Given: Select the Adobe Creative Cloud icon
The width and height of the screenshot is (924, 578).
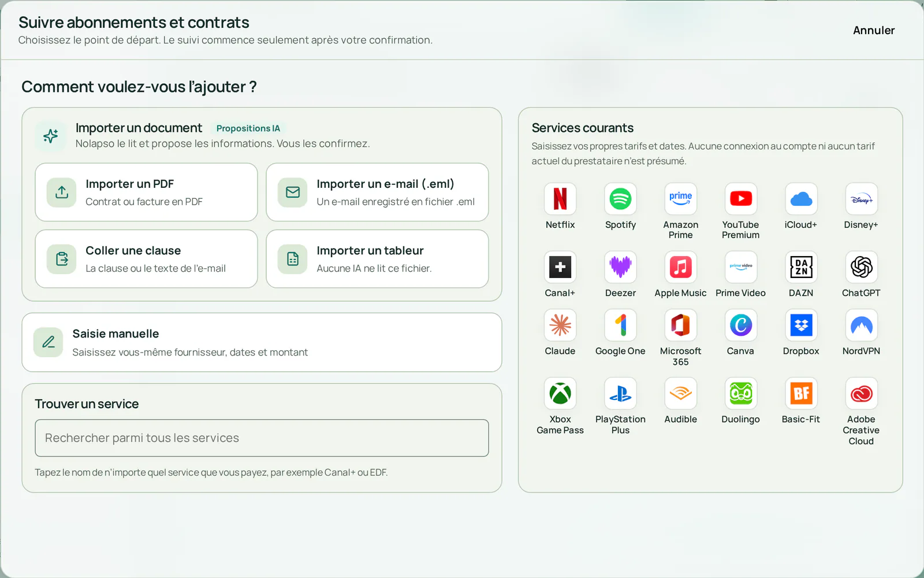Looking at the screenshot, I should point(861,394).
